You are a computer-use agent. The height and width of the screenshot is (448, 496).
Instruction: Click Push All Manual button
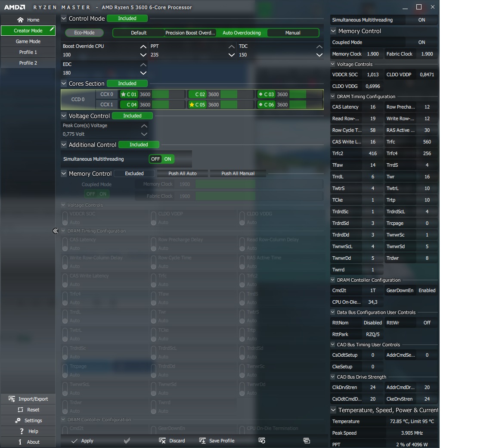coord(238,173)
